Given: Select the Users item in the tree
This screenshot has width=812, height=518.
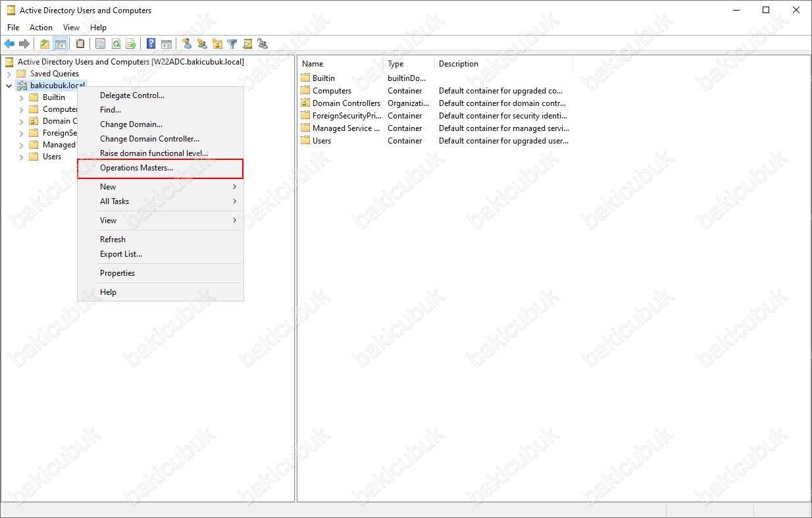Looking at the screenshot, I should (x=52, y=157).
